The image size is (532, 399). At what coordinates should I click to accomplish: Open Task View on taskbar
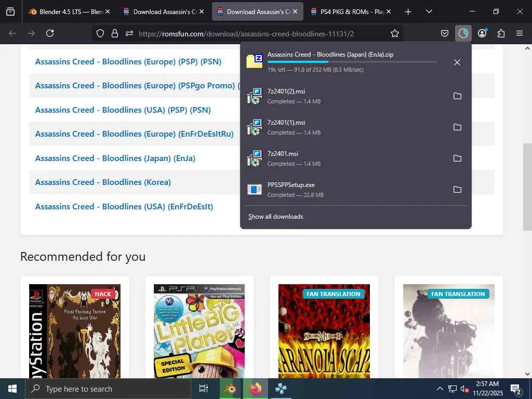(203, 389)
